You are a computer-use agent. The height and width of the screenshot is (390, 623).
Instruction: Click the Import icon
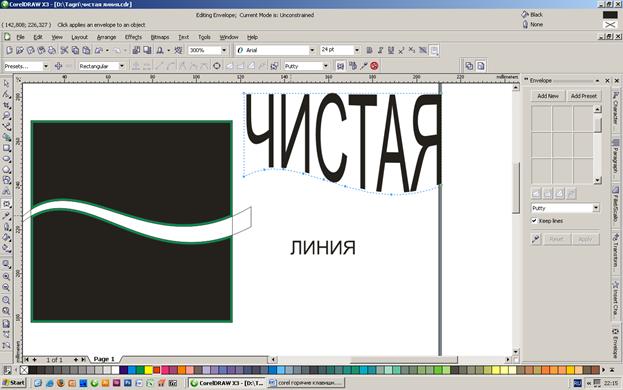[x=136, y=50]
